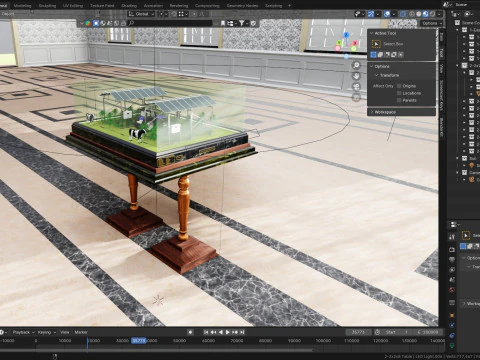Image resolution: width=480 pixels, height=360 pixels.
Task: Open the Global transform orientation dropdown
Action: (x=141, y=14)
